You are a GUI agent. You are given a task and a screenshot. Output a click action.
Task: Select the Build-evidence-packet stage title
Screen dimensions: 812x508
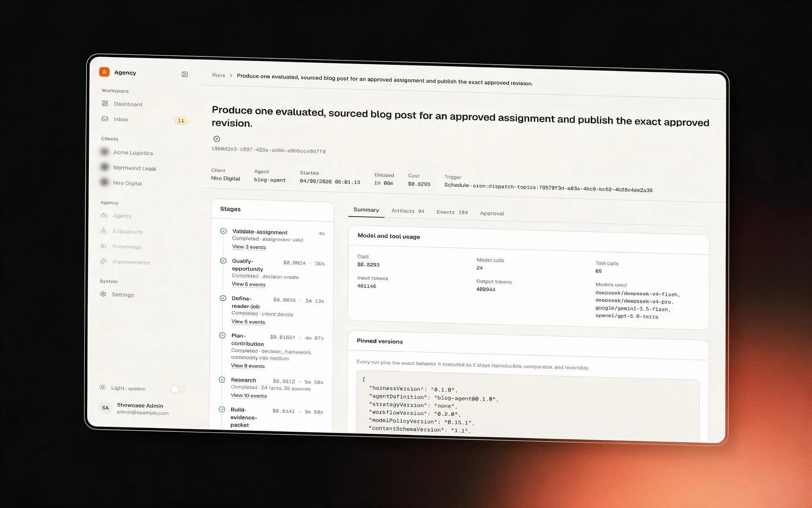tap(244, 417)
